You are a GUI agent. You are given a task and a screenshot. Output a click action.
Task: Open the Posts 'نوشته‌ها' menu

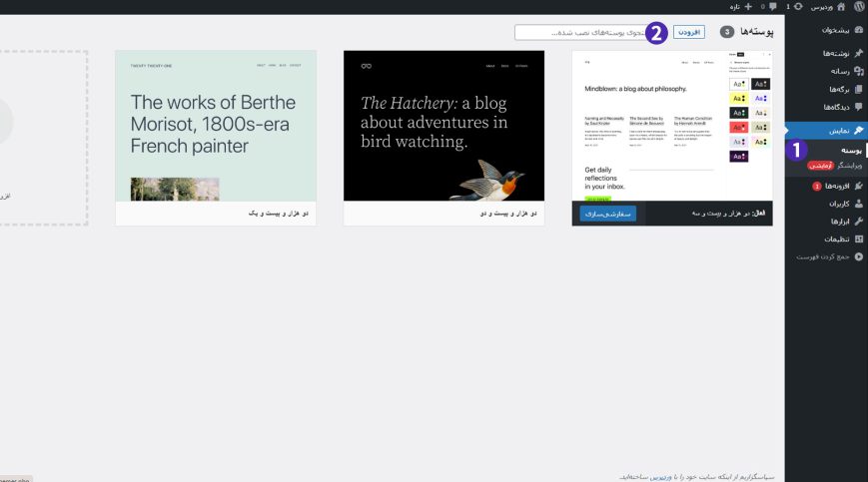click(x=829, y=53)
